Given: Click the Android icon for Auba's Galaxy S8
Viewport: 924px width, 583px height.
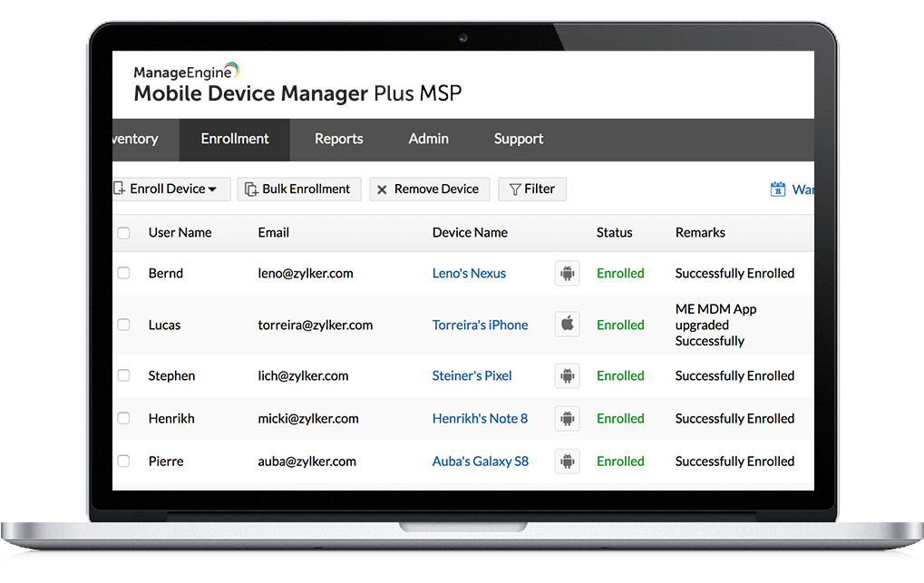Looking at the screenshot, I should coord(567,461).
